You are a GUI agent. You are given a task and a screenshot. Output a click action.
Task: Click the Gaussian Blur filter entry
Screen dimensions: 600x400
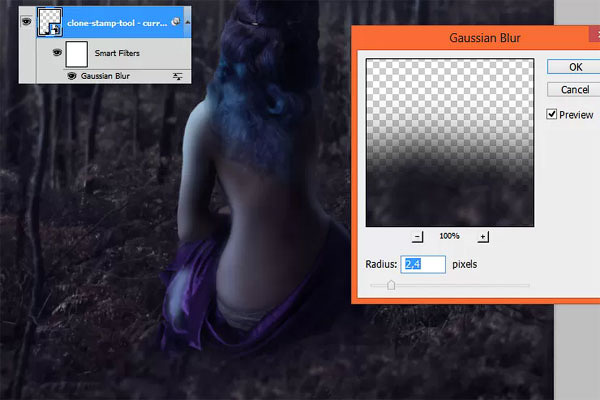(105, 76)
